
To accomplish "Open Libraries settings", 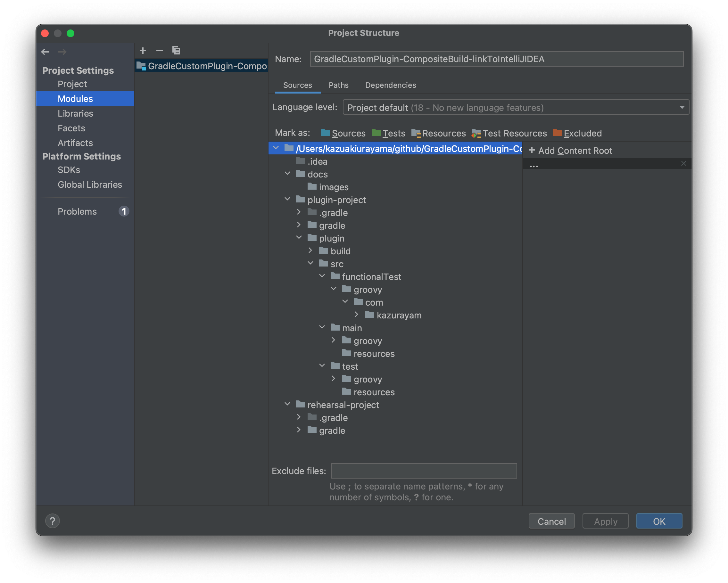I will (x=75, y=113).
